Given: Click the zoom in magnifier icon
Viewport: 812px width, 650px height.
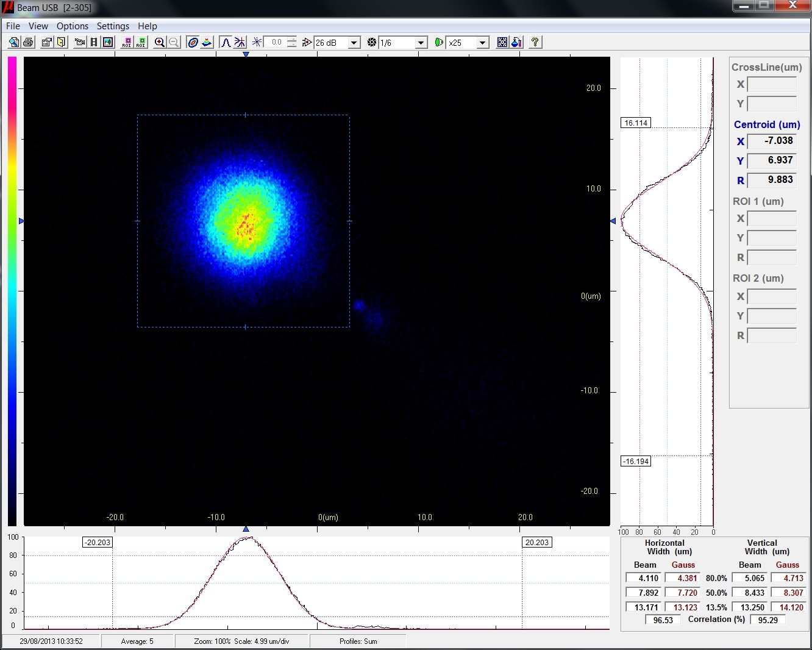Looking at the screenshot, I should [160, 42].
